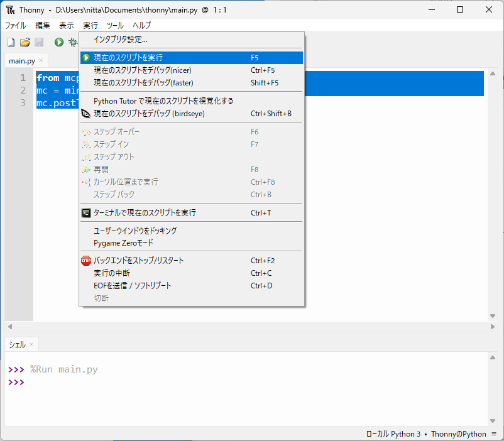
Task: Click バックエンドをストップ/リスタート stop item
Action: (x=138, y=261)
